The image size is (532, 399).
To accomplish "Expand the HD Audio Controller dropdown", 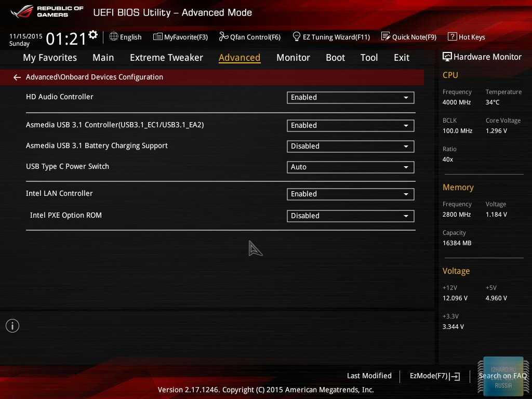I will point(350,98).
